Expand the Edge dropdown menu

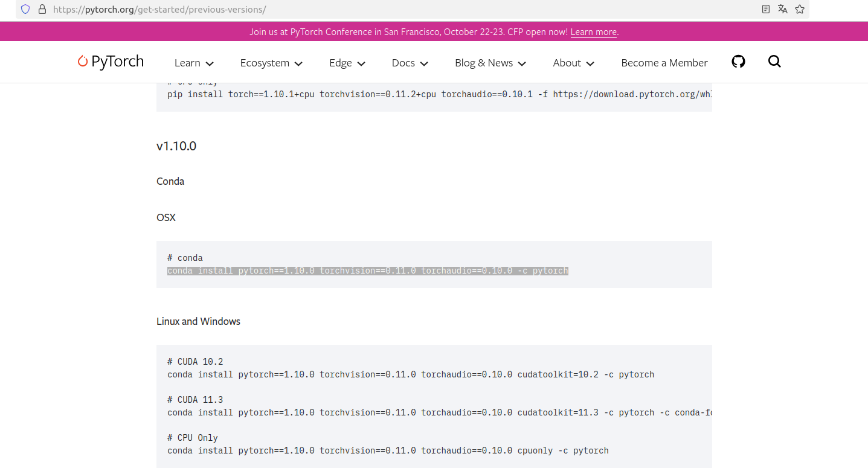click(x=347, y=63)
